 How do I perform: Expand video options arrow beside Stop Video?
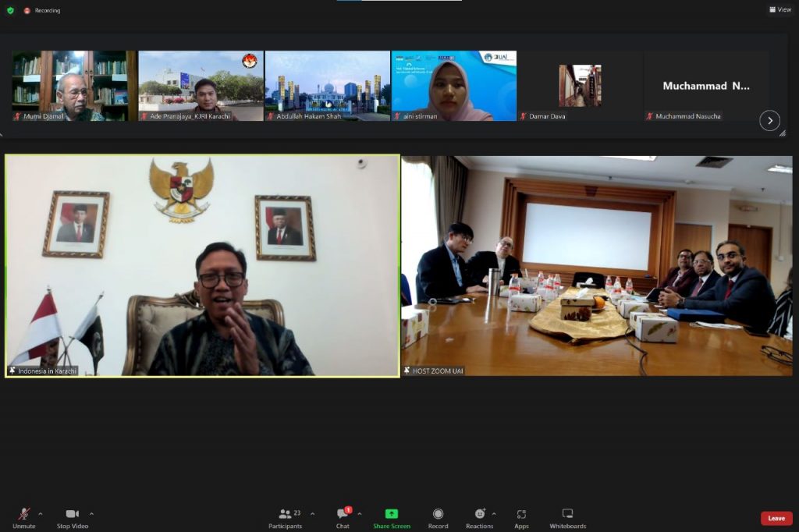[91, 514]
